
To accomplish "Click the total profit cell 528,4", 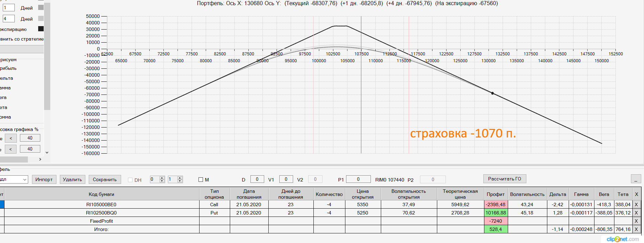I will tap(496, 229).
